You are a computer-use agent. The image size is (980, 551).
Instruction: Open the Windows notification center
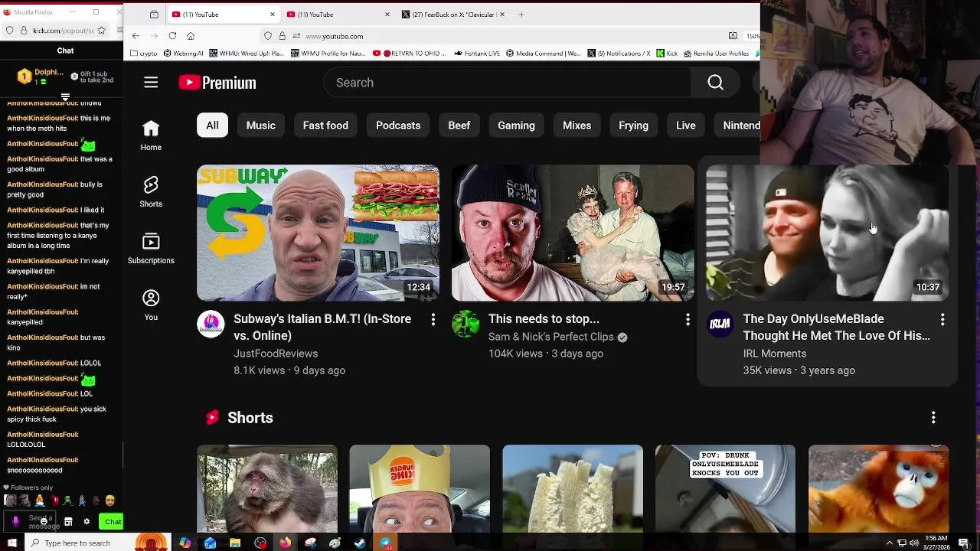[963, 543]
